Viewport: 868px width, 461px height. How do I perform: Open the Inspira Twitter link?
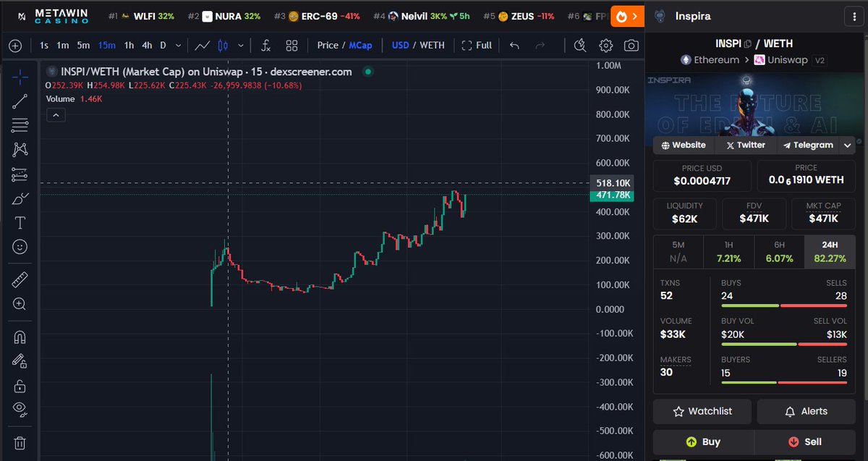pos(744,145)
